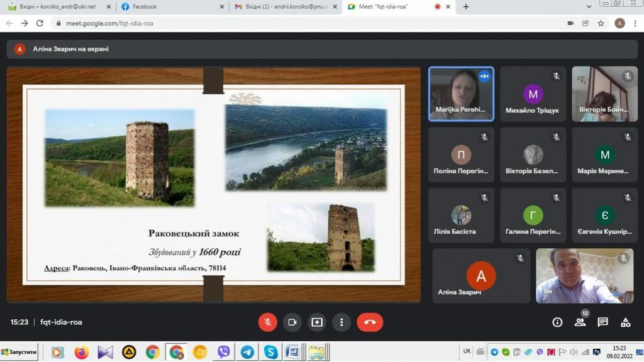The width and height of the screenshot is (644, 362).
Task: Open meeting details info icon
Action: point(557,322)
